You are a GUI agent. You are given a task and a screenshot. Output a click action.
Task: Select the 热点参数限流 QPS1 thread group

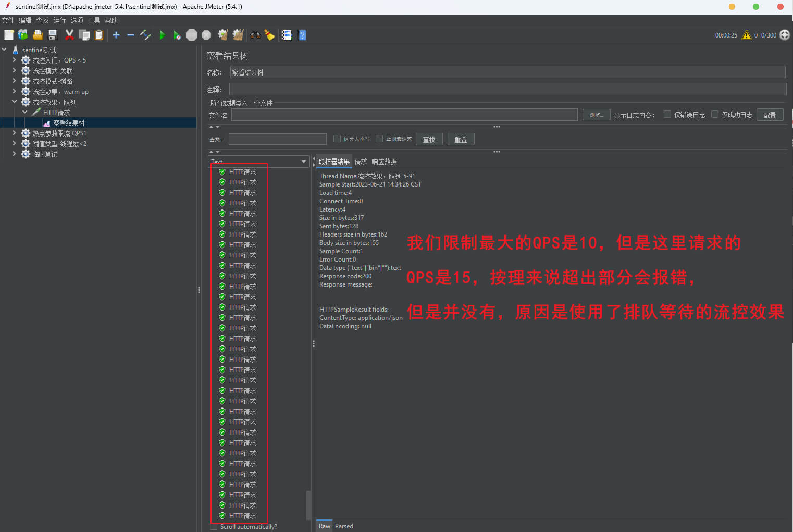point(59,133)
